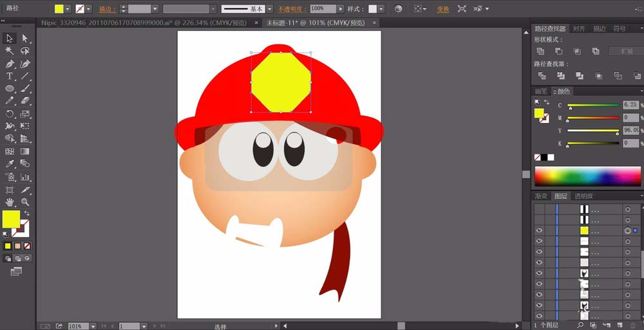The image size is (644, 330).
Task: Open the zoom level 101% dropdown
Action: coord(93,326)
